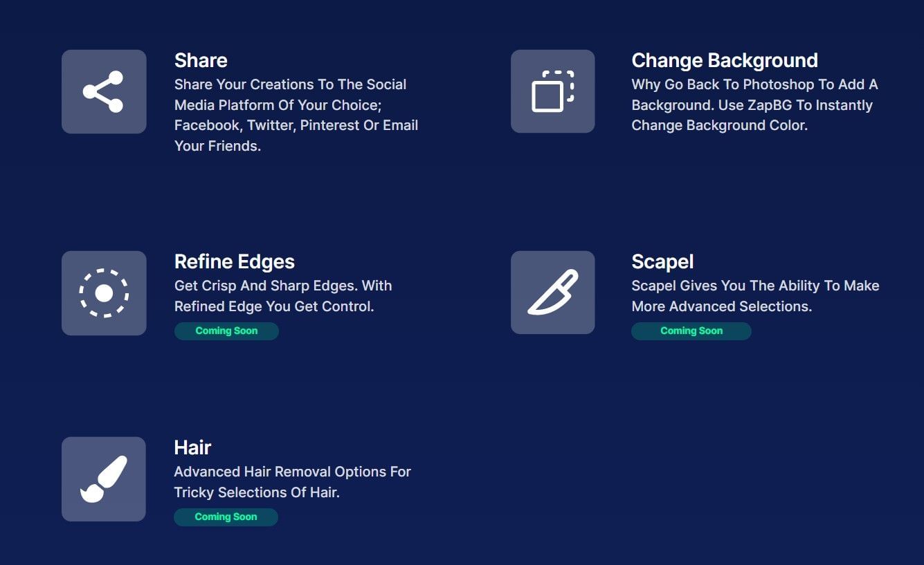Click the Coming Soon badge under Scapel
This screenshot has width=924, height=565.
point(691,331)
